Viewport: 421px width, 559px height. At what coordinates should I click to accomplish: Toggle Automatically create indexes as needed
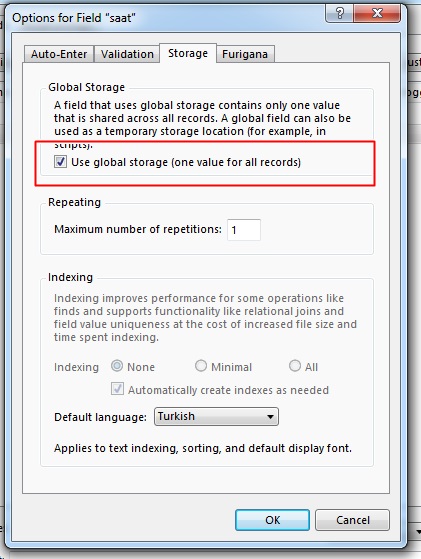(x=117, y=389)
